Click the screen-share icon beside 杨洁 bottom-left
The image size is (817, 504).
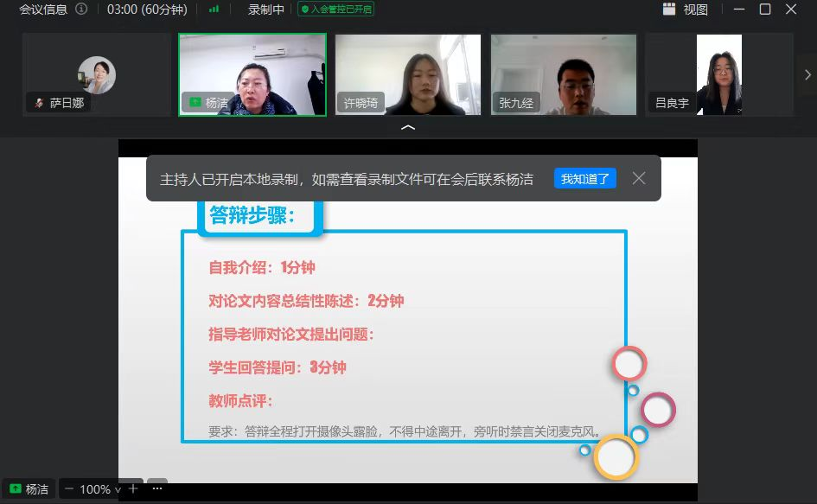[x=16, y=489]
